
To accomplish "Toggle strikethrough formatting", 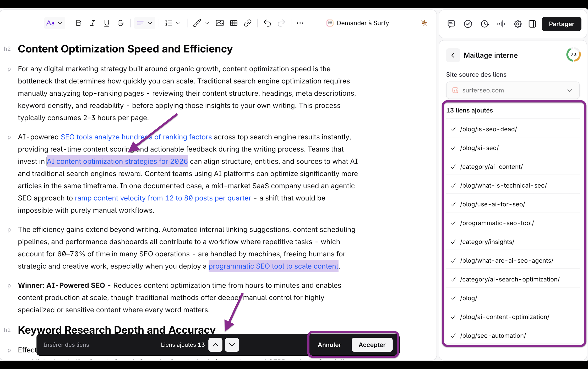I will [121, 23].
